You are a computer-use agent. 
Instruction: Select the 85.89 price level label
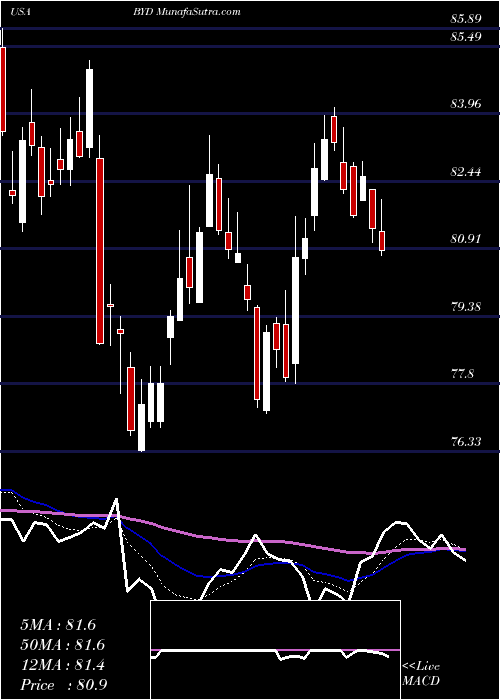(466, 19)
